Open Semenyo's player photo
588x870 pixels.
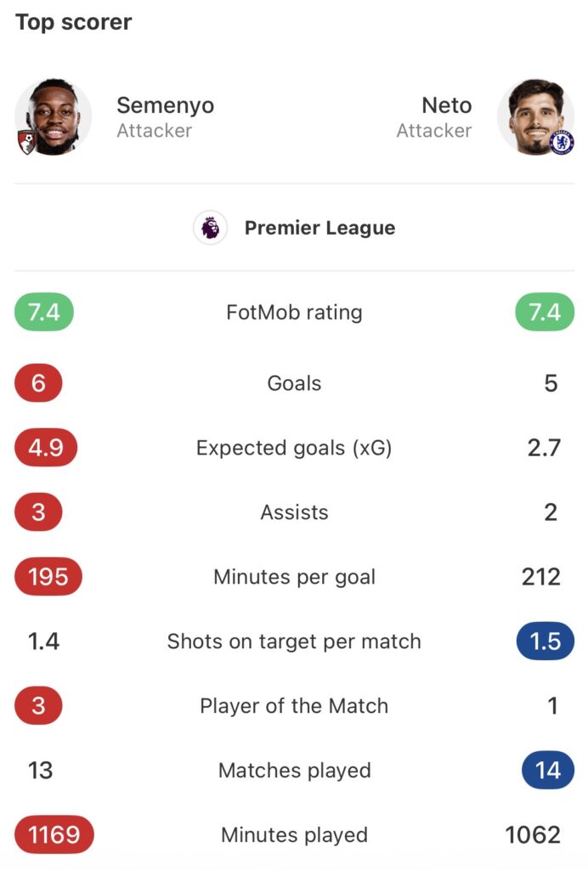pos(54,116)
